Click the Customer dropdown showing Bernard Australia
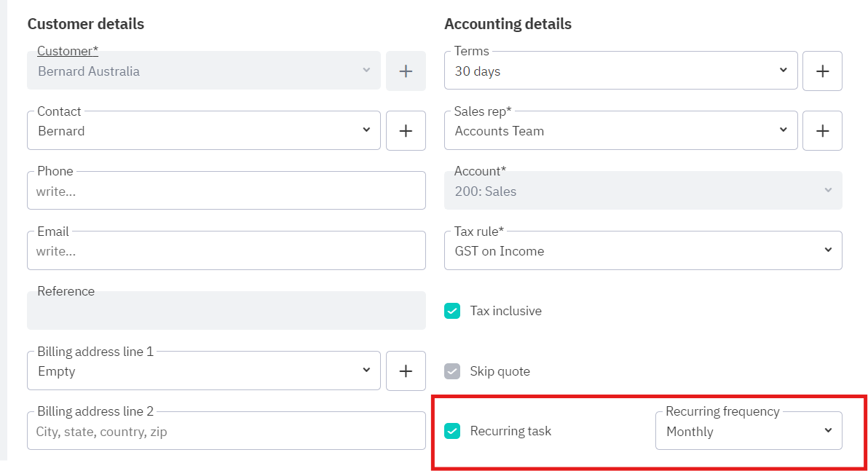 [203, 71]
